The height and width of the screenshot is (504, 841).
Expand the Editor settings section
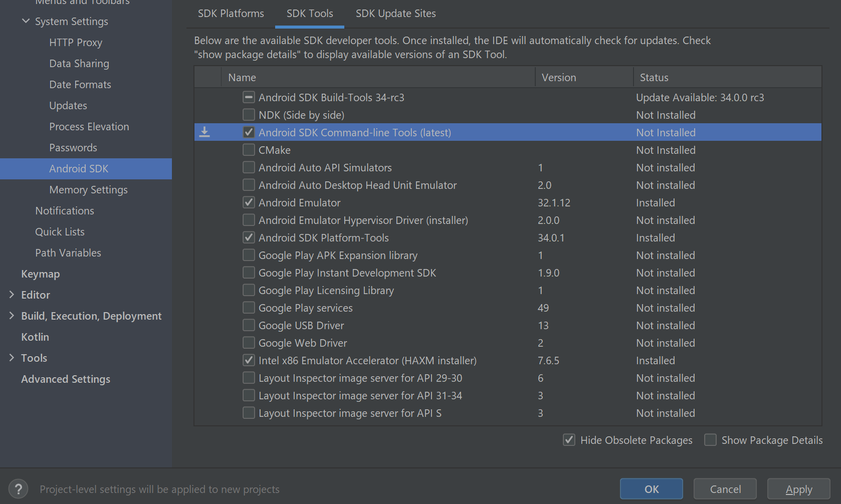pyautogui.click(x=12, y=295)
